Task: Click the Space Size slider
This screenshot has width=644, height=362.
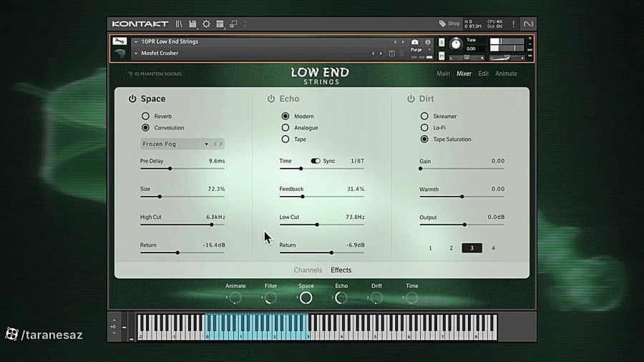Action: [x=182, y=196]
